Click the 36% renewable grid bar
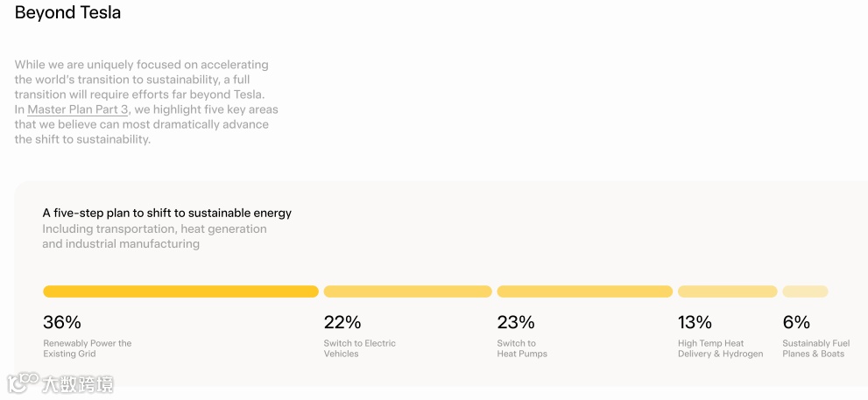The image size is (868, 400). pos(180,291)
